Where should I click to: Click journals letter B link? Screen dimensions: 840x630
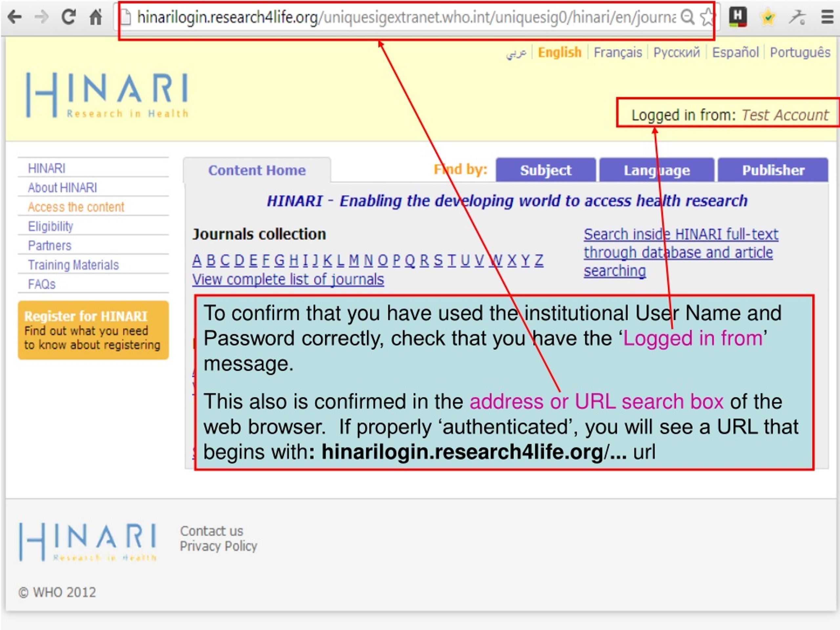[x=211, y=261]
